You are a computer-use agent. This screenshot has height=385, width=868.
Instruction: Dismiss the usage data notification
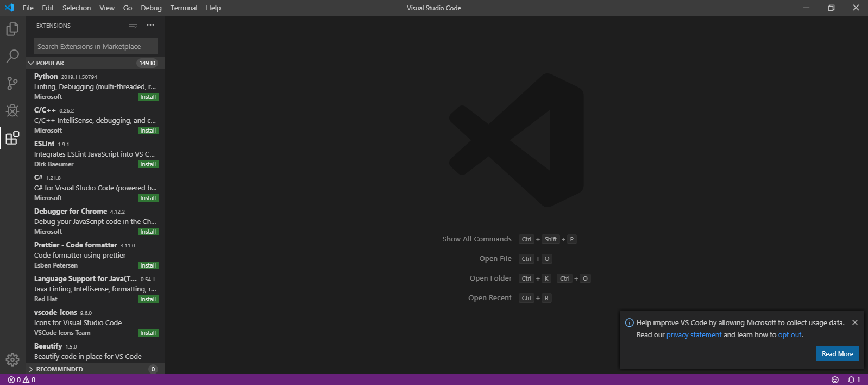click(x=855, y=322)
